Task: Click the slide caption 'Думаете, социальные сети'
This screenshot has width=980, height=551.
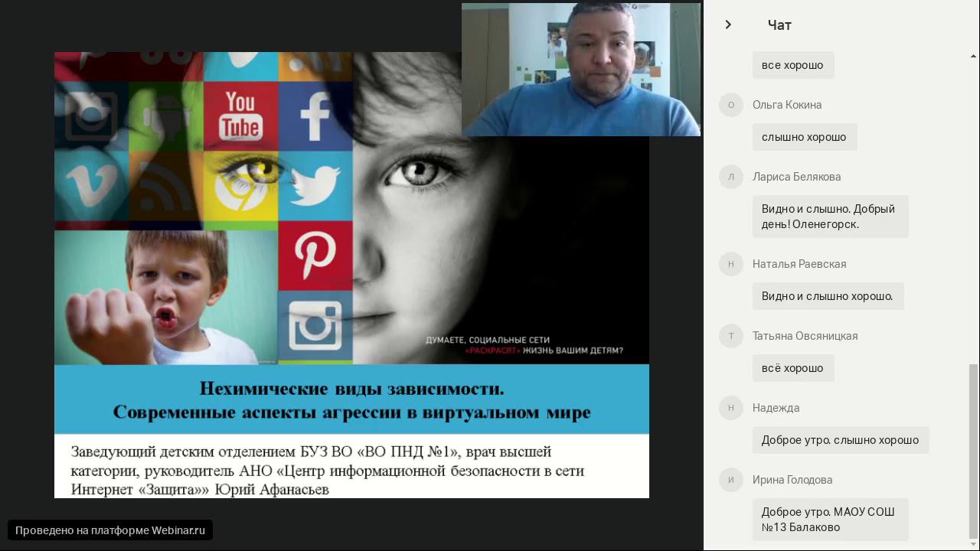Action: click(488, 340)
